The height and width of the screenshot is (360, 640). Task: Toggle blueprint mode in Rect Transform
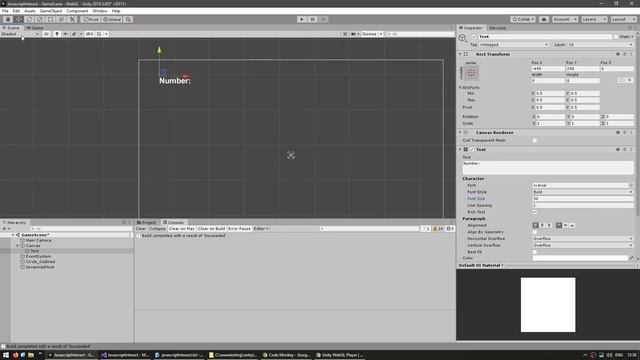(621, 80)
